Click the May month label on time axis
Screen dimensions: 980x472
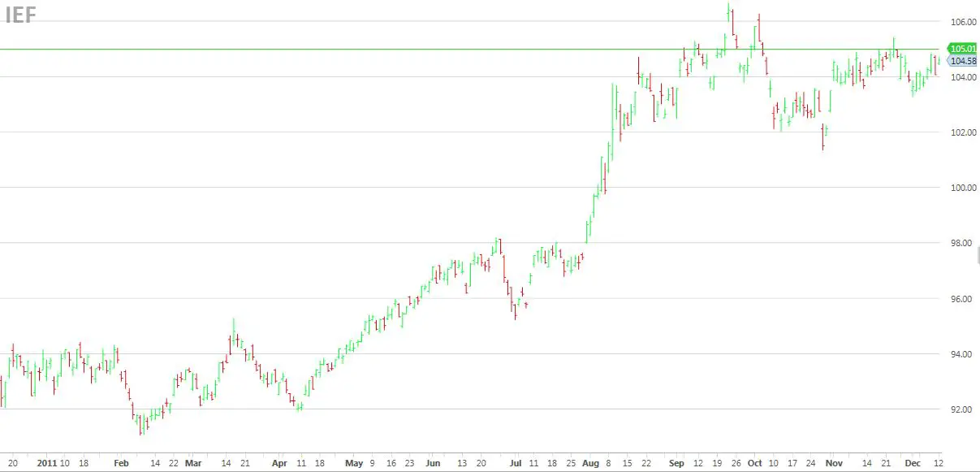(354, 463)
